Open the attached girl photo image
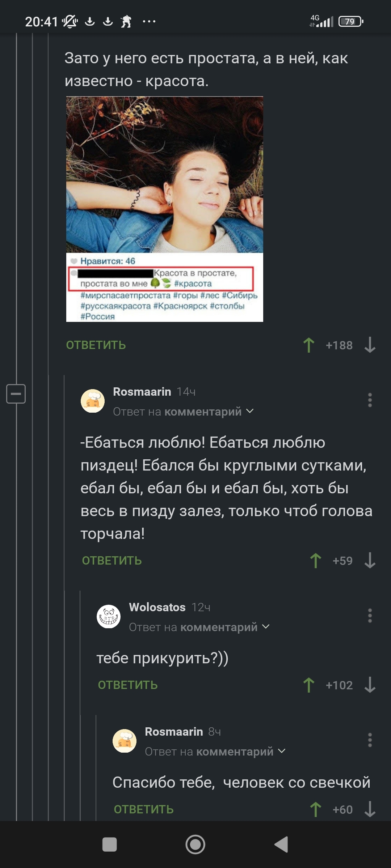Viewport: 391px width, 868px height. (165, 209)
